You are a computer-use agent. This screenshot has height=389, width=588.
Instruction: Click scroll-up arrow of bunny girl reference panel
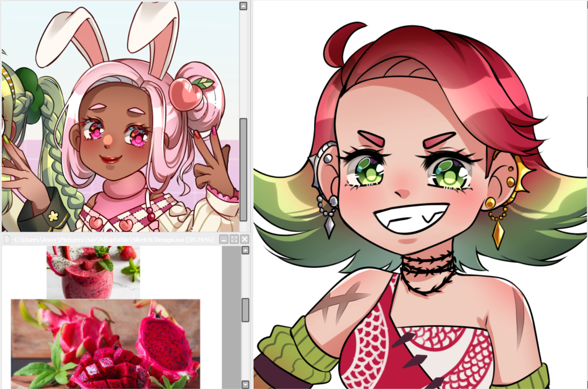(243, 6)
